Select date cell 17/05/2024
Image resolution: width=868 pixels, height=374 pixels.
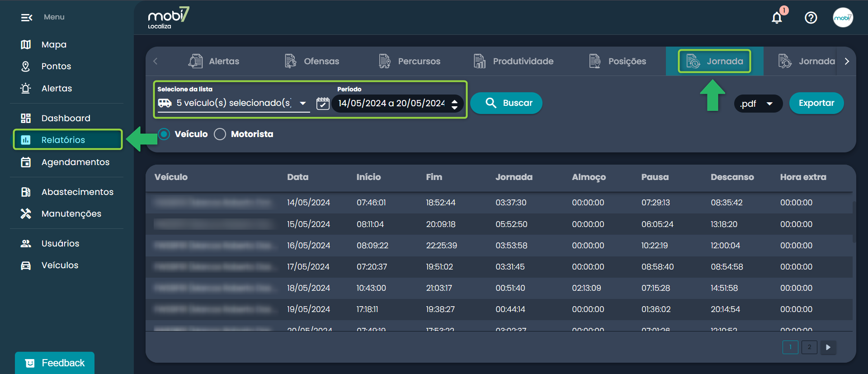click(x=308, y=267)
